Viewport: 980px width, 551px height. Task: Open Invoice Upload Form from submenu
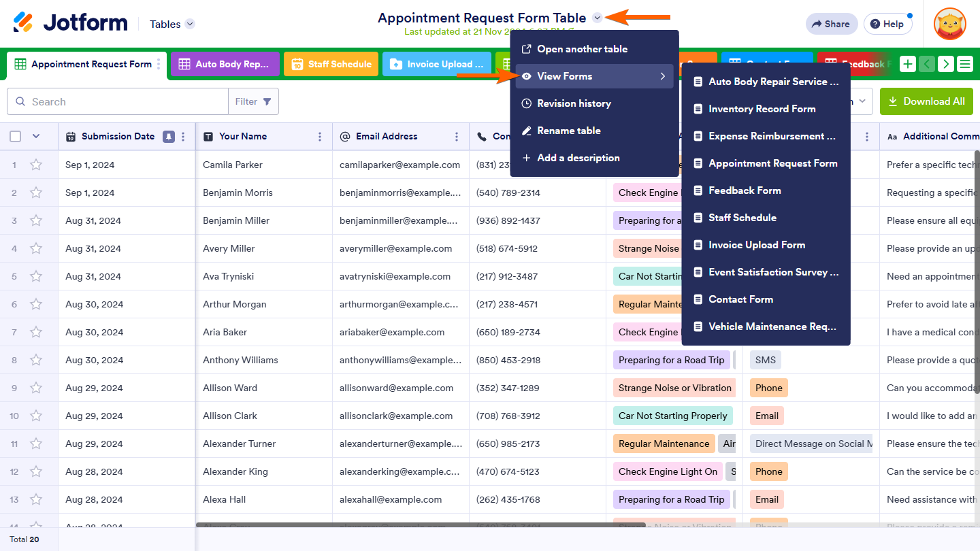pyautogui.click(x=766, y=245)
